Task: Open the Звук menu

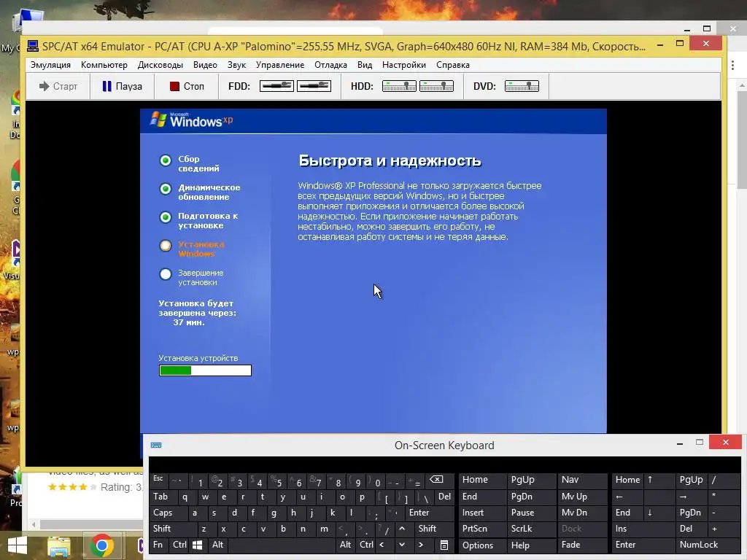Action: [237, 65]
